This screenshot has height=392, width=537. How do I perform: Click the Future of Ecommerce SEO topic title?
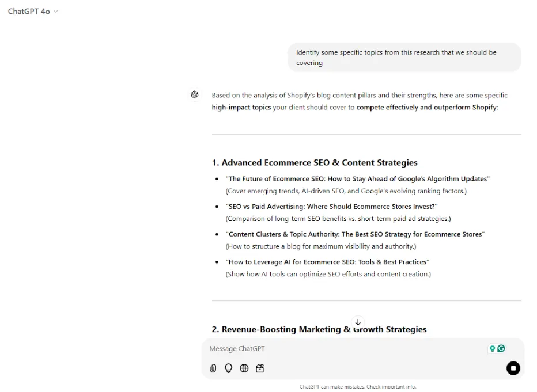(x=358, y=179)
